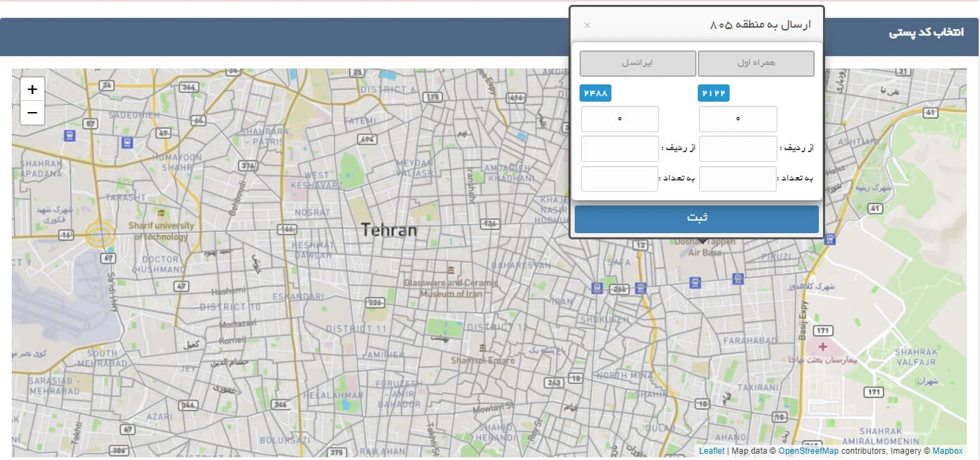This screenshot has height=460, width=980.
Task: Zoom in on the map with plus button
Action: tap(33, 89)
